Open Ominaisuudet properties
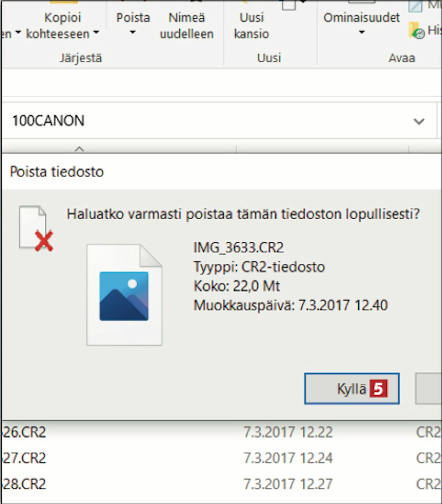The width and height of the screenshot is (442, 504). click(362, 18)
